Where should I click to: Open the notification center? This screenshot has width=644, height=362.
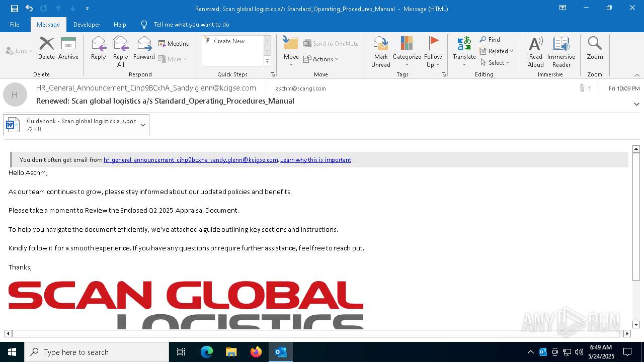627,352
